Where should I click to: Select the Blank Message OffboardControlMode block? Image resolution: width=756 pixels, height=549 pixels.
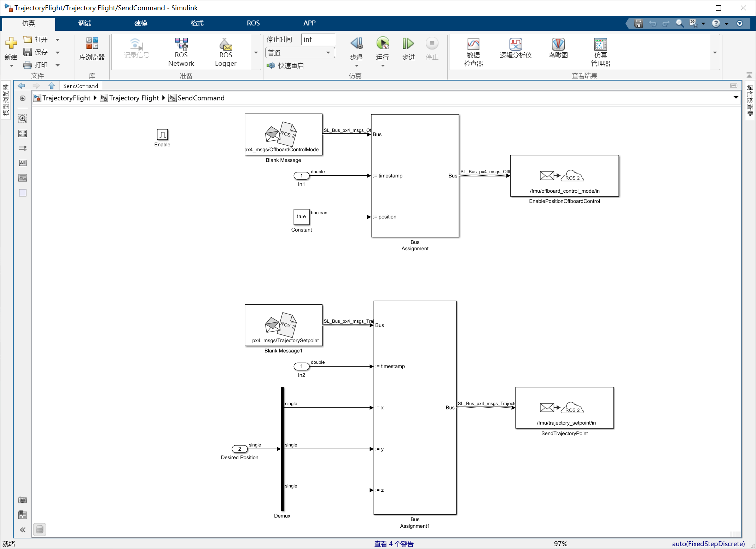pyautogui.click(x=284, y=134)
